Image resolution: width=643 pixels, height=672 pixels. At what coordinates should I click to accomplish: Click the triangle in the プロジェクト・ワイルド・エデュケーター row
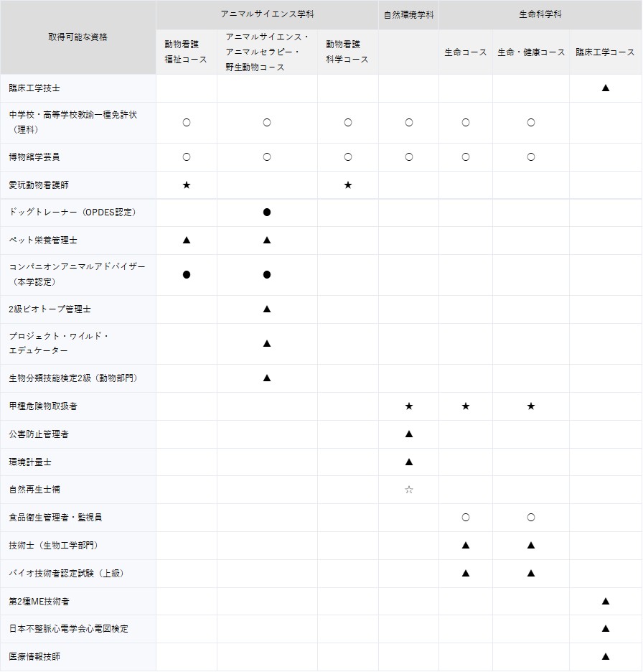coord(267,344)
